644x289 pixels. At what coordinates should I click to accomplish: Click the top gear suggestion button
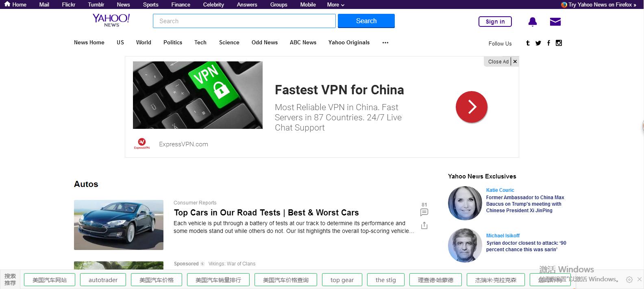pyautogui.click(x=342, y=280)
